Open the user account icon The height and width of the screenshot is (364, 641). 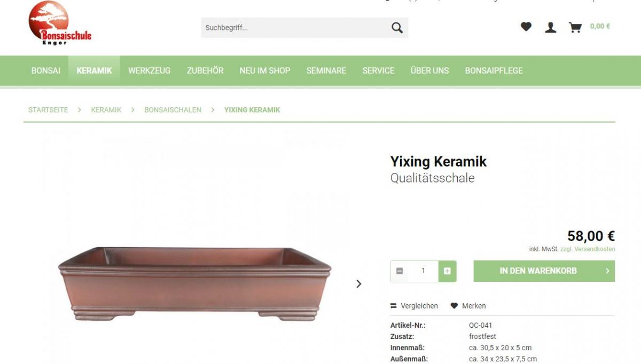coord(551,27)
